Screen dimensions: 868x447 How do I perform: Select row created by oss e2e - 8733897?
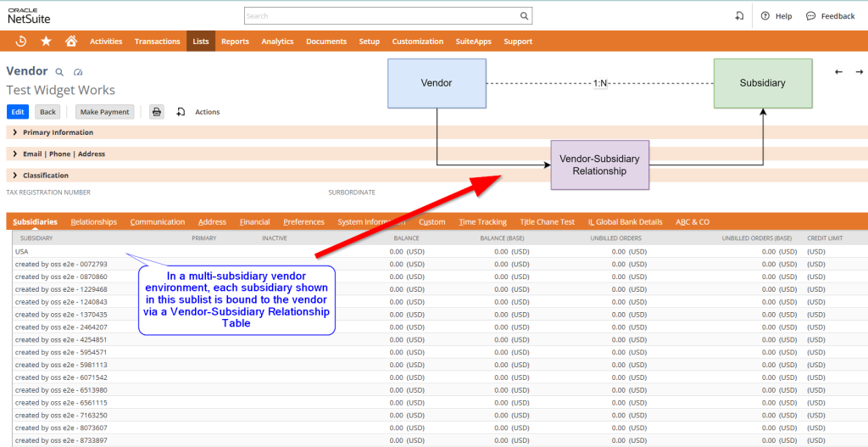[440, 440]
